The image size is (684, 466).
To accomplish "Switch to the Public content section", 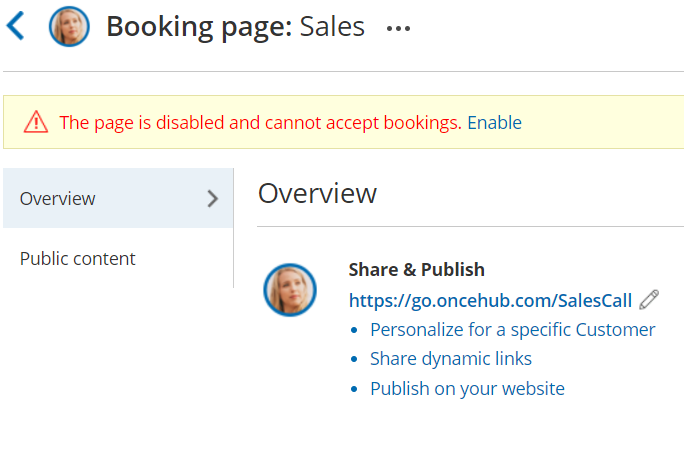I will tap(78, 258).
